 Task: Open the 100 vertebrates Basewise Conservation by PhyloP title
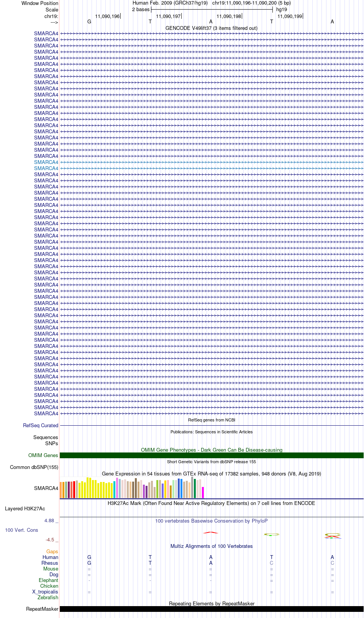(x=212, y=521)
